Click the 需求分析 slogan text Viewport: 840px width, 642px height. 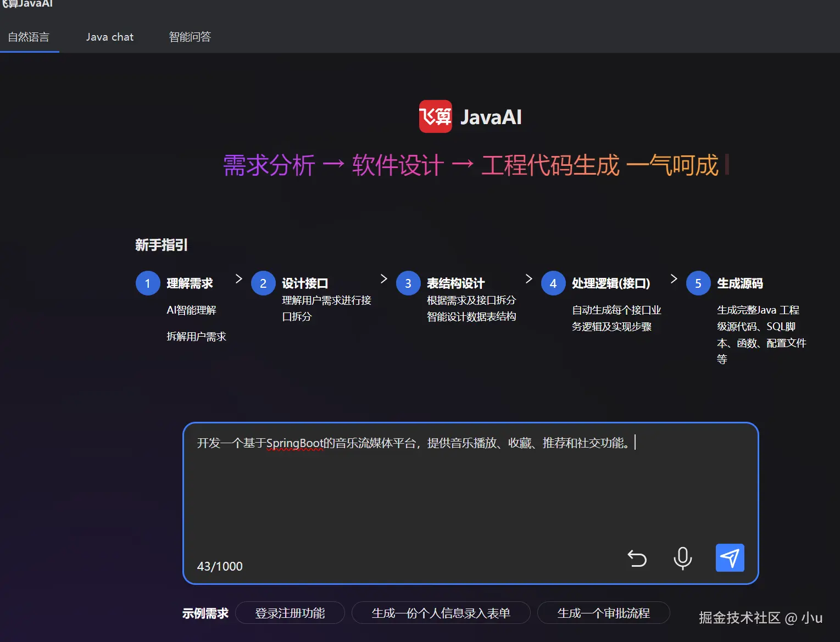[x=269, y=165]
